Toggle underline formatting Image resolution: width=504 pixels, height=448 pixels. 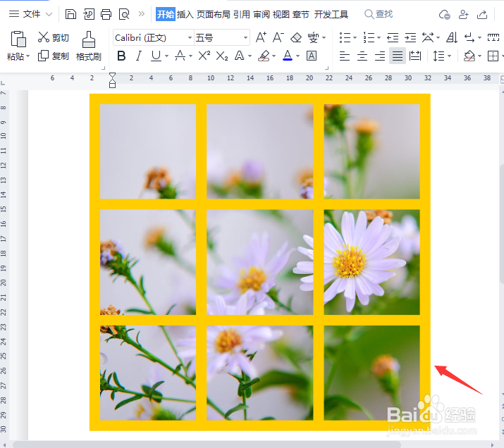(156, 56)
